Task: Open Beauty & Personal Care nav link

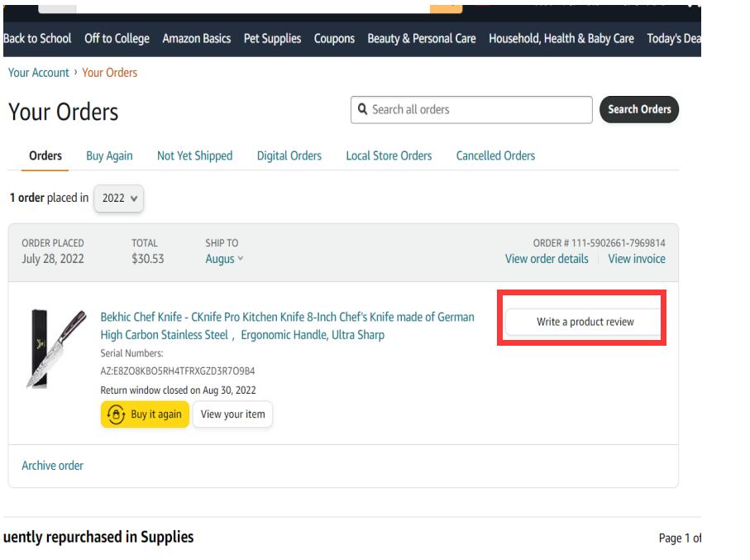Action: point(422,38)
